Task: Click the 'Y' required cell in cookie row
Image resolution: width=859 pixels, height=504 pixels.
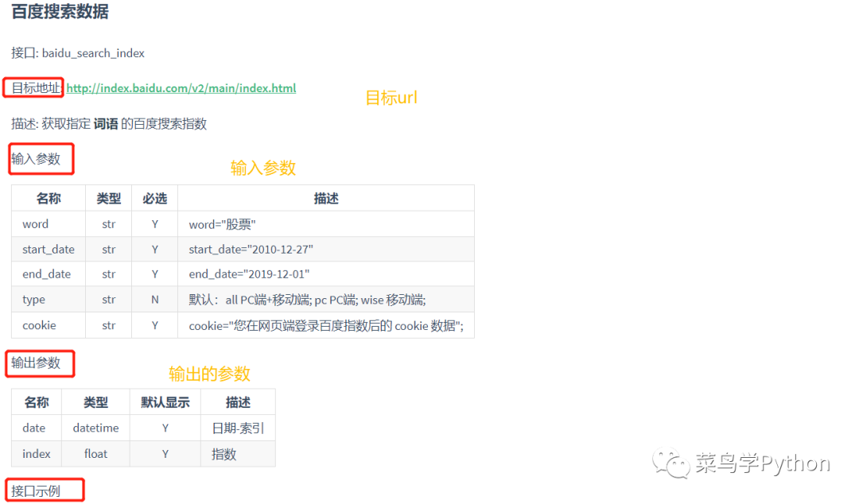Action: [x=155, y=325]
